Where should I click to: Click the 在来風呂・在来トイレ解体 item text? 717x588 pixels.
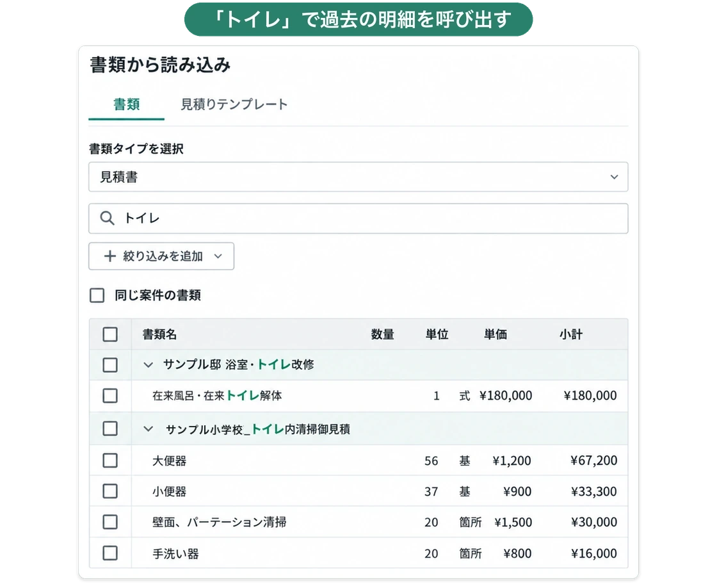click(217, 396)
